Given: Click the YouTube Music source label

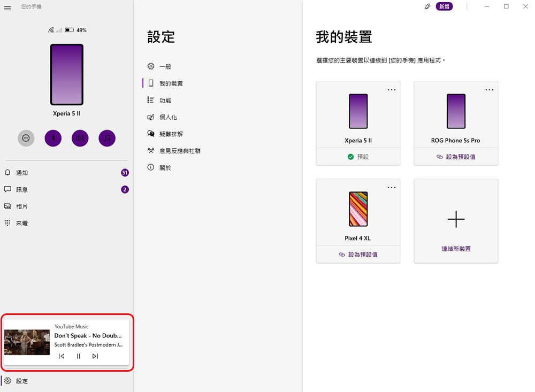Looking at the screenshot, I should pos(71,327).
